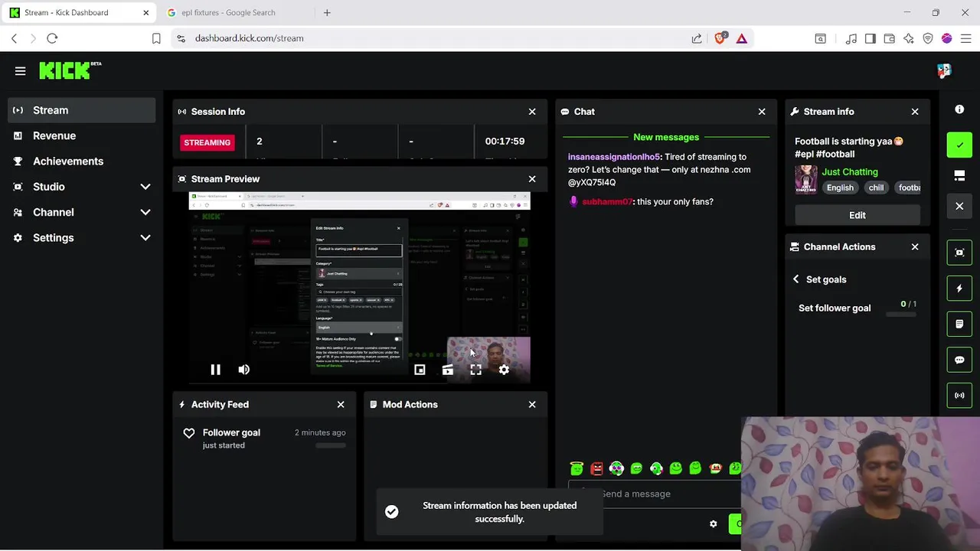Open the Stream page in sidebar

(82, 110)
